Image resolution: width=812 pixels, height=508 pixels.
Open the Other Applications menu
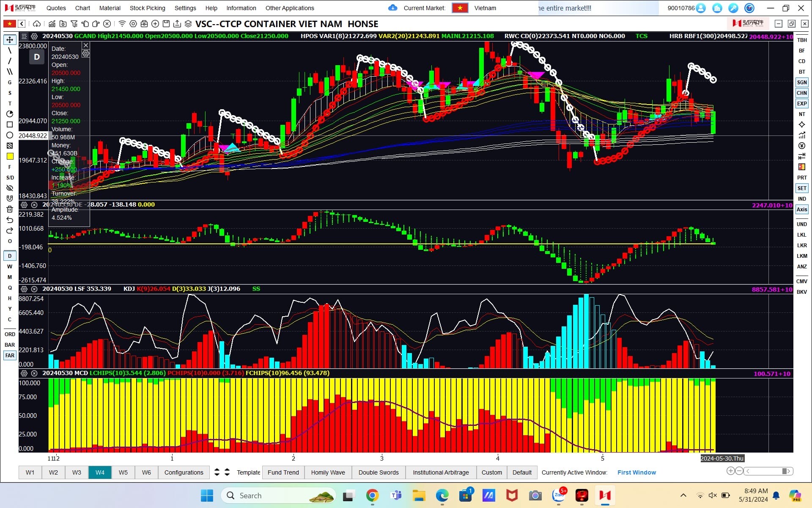[290, 8]
